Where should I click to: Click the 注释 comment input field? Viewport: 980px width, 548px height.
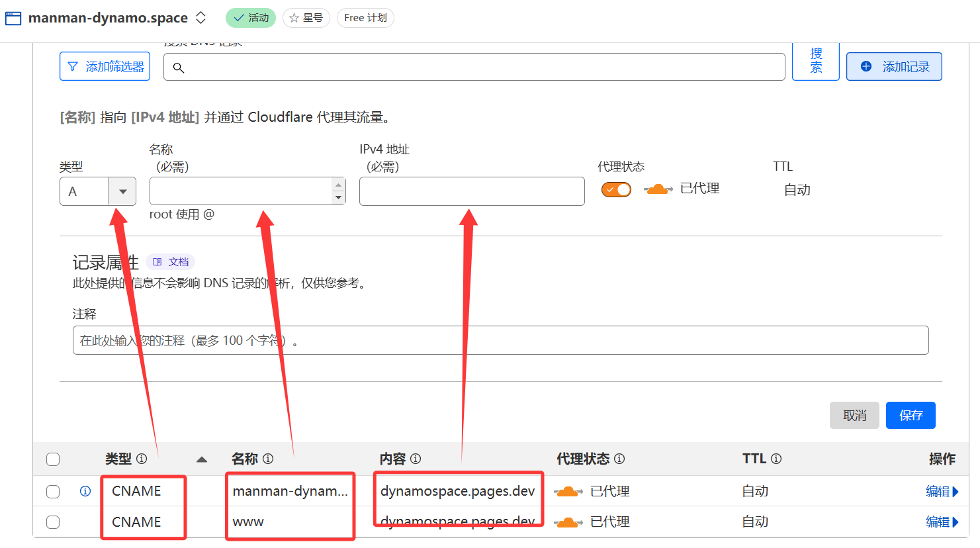[x=500, y=340]
